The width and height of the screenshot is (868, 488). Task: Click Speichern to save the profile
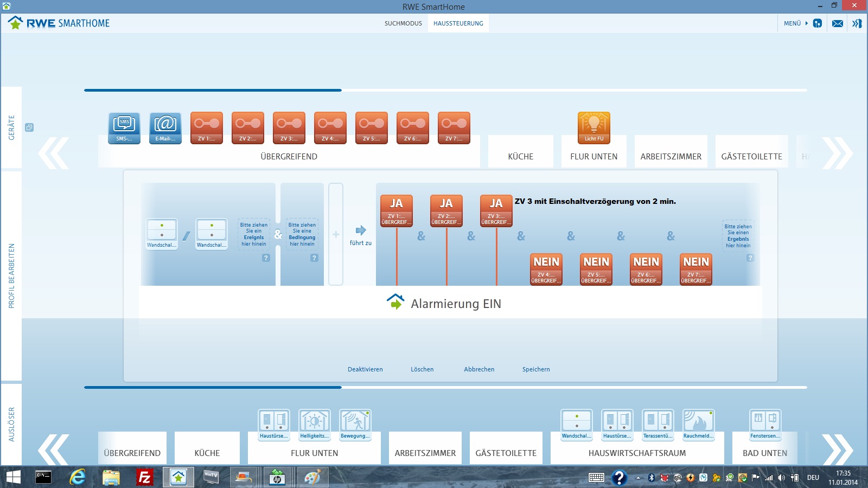pyautogui.click(x=536, y=369)
